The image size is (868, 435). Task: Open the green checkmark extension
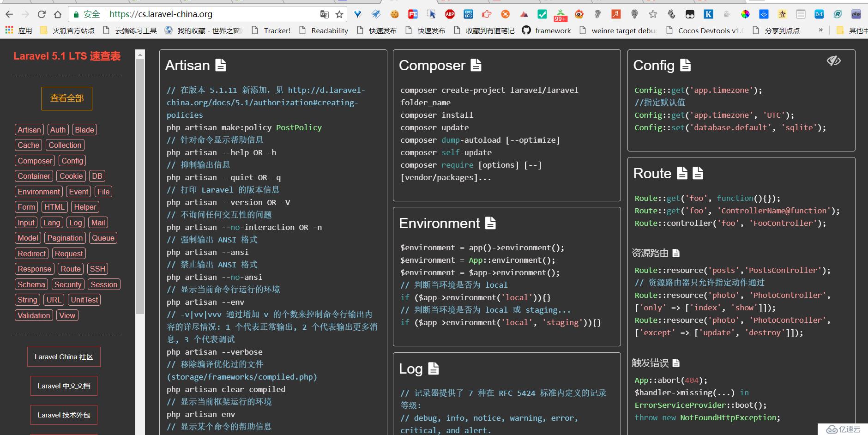tap(542, 14)
